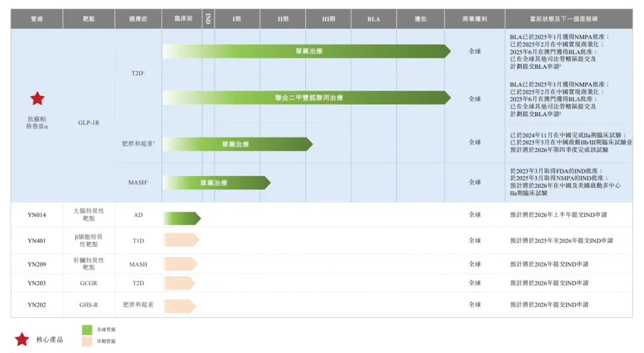This screenshot has height=353, width=644.
Task: Click the peach arrow in the YN203 row
Action: click(179, 283)
